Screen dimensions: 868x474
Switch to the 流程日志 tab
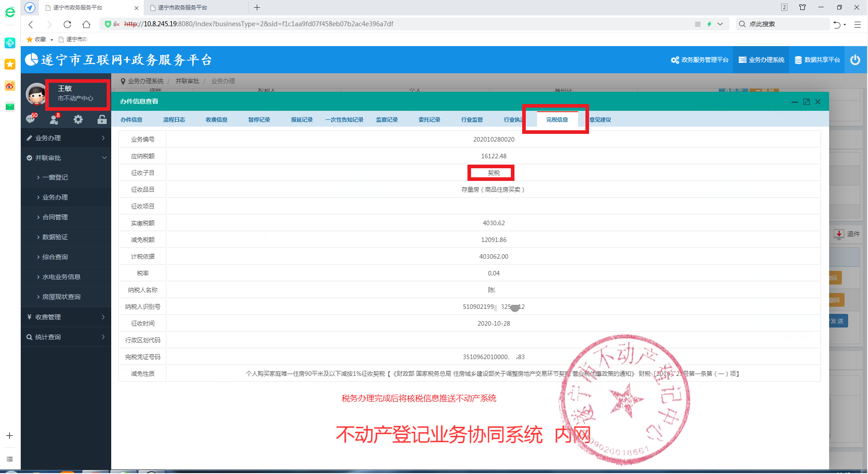coord(174,120)
